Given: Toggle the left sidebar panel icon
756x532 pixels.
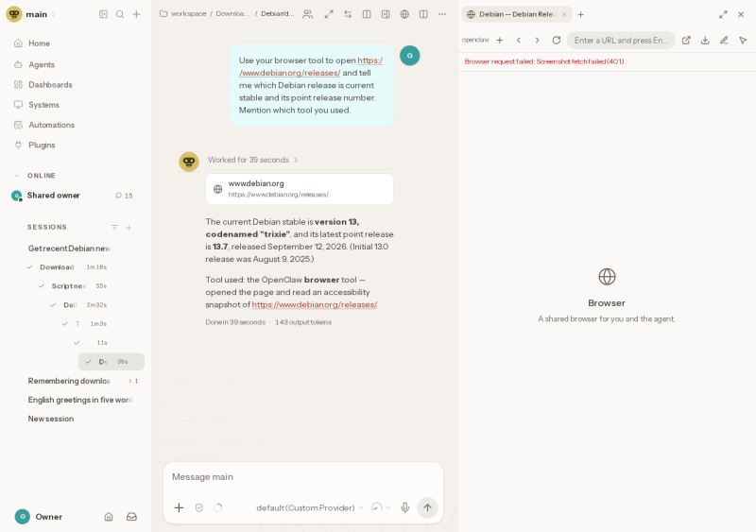Looking at the screenshot, I should 103,14.
